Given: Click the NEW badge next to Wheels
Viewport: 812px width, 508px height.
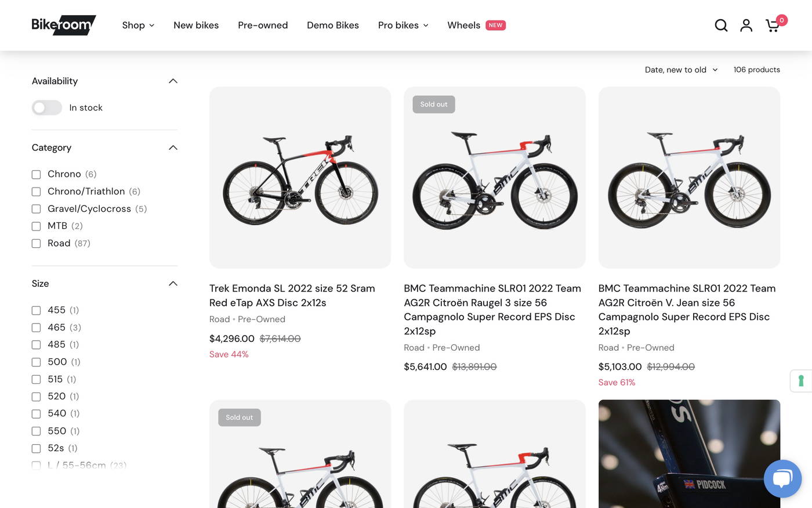Looking at the screenshot, I should (495, 25).
